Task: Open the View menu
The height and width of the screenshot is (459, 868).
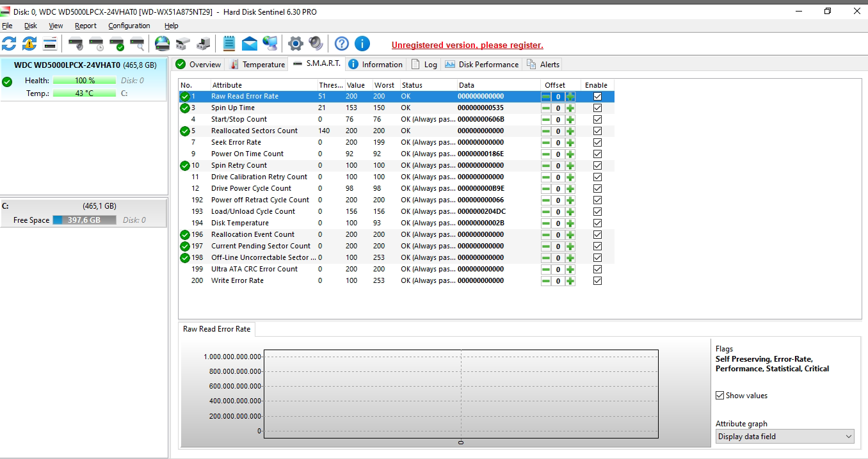Action: 56,26
